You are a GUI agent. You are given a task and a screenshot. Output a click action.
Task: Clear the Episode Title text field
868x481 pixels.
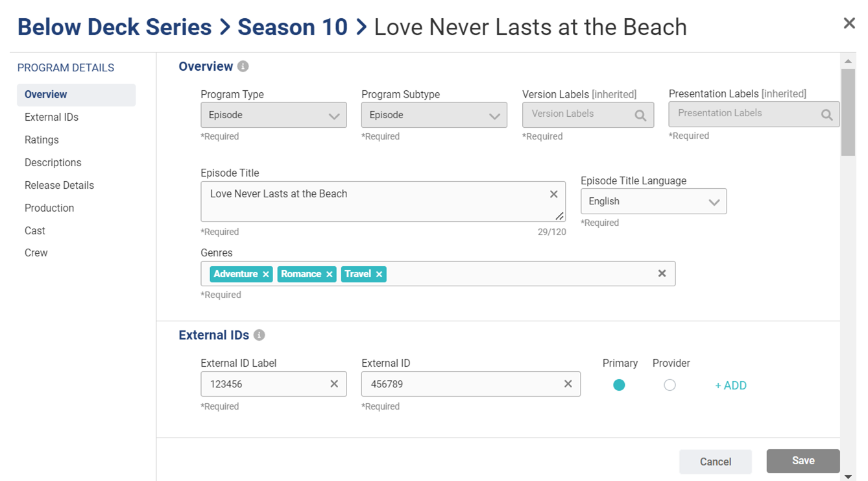pyautogui.click(x=553, y=194)
